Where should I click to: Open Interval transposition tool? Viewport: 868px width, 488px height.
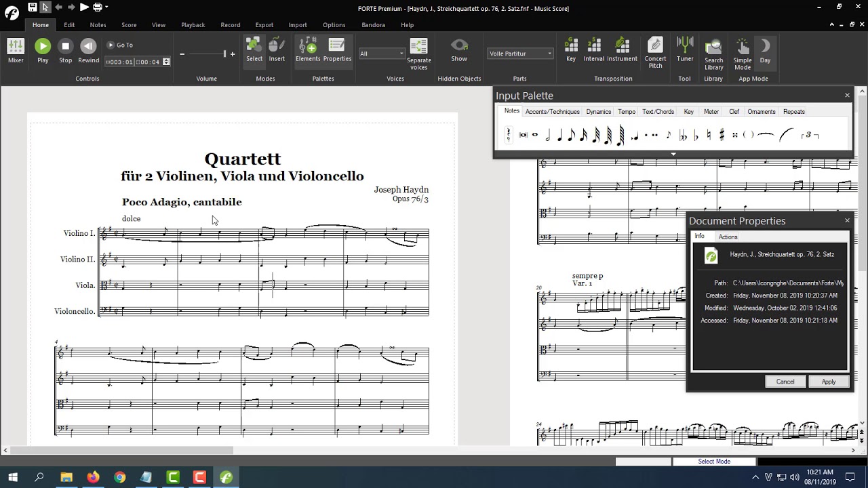coord(593,50)
